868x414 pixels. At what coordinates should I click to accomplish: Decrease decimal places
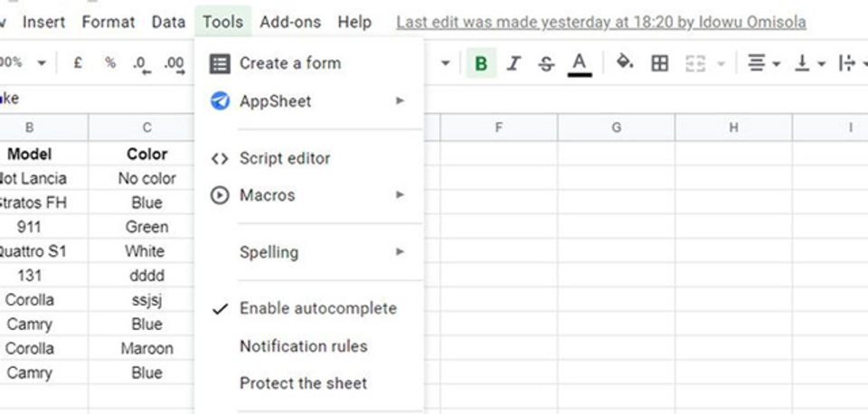coord(142,64)
